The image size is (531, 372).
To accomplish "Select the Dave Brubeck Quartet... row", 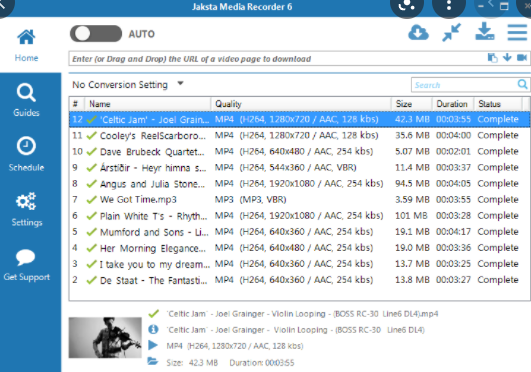I will 299,151.
